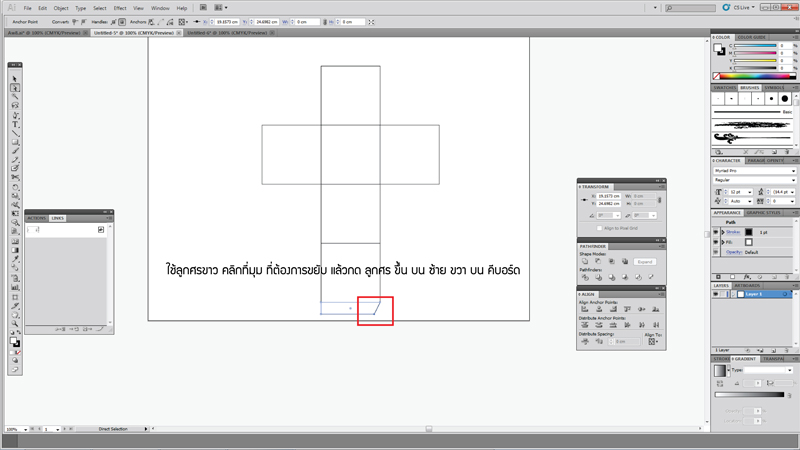800x450 pixels.
Task: Click the Expand button in Pathfinder
Action: point(645,262)
